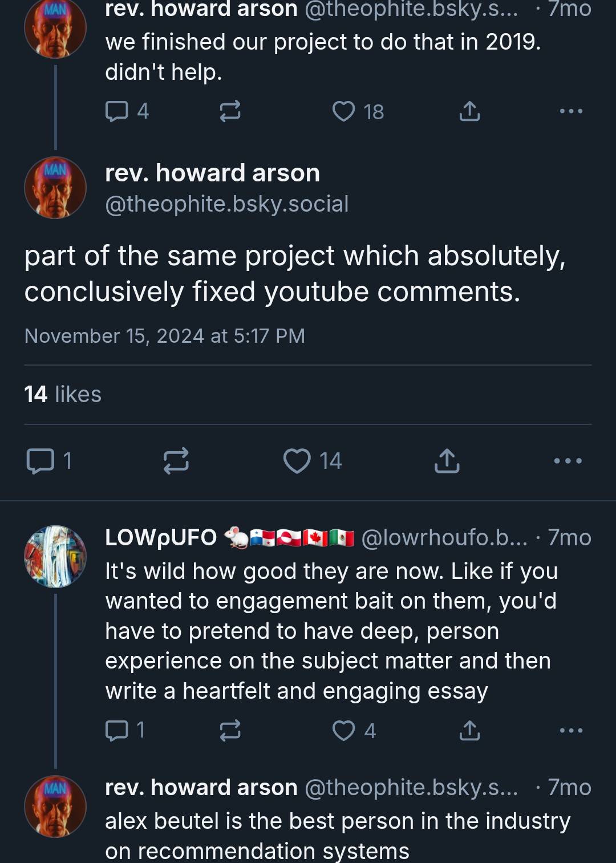The height and width of the screenshot is (863, 616).
Task: Like the main youtube comments post
Action: pyautogui.click(x=297, y=461)
